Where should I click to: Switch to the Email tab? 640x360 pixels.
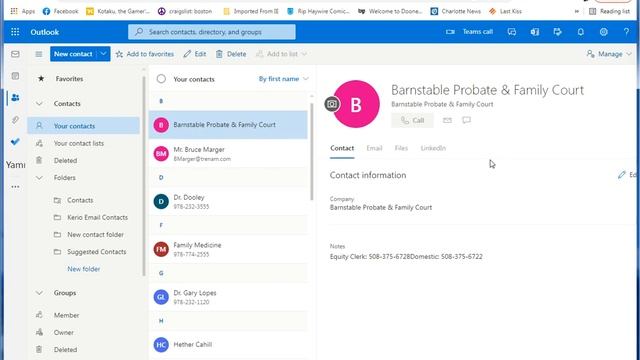pyautogui.click(x=374, y=148)
